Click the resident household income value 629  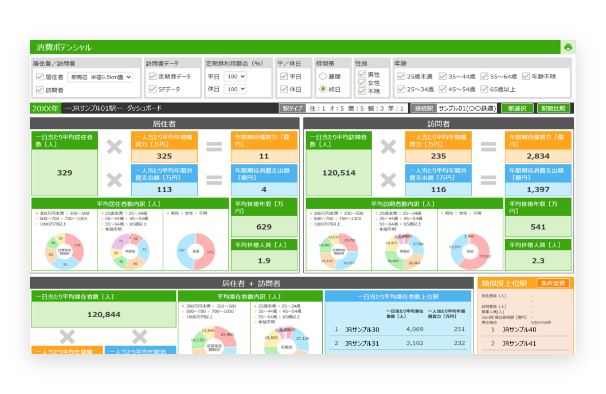(x=264, y=227)
